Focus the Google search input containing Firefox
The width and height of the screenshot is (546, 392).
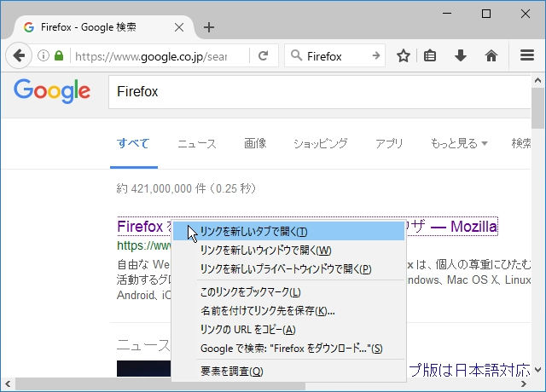[x=320, y=92]
